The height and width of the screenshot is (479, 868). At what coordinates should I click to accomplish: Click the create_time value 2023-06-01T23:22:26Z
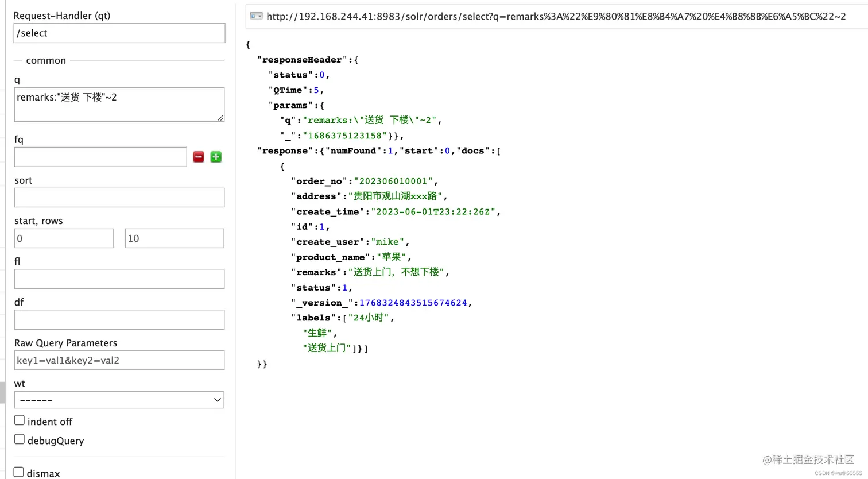(x=433, y=212)
